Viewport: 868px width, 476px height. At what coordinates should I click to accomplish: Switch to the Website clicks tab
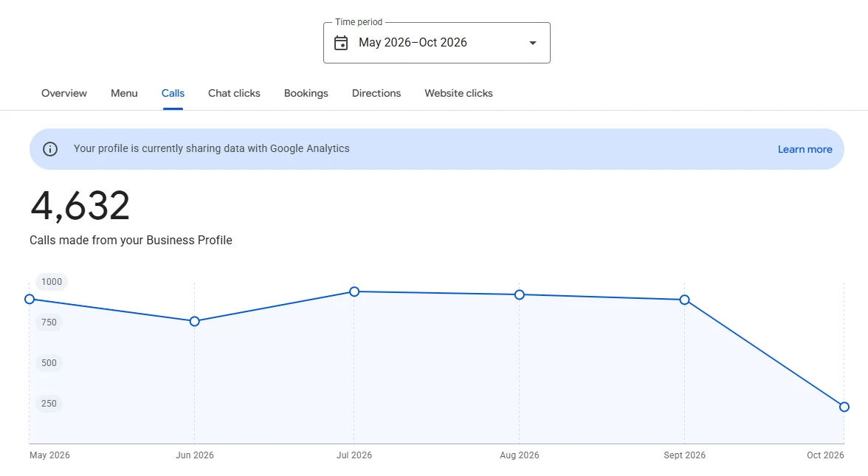pyautogui.click(x=458, y=94)
